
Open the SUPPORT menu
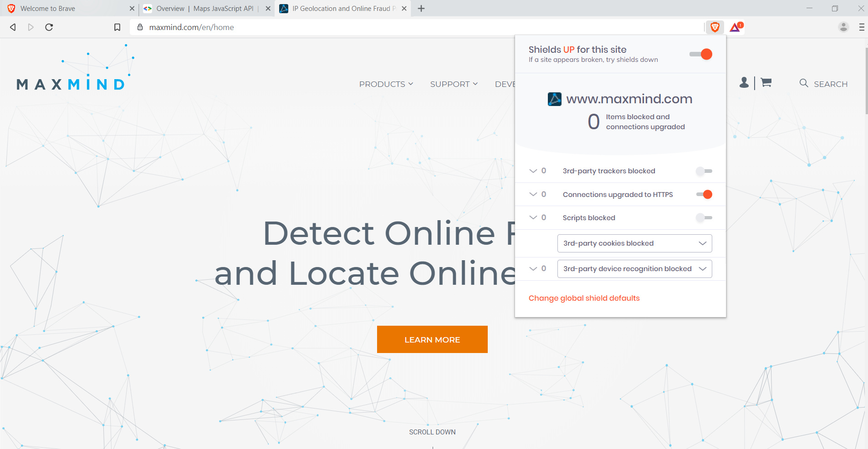pos(454,84)
